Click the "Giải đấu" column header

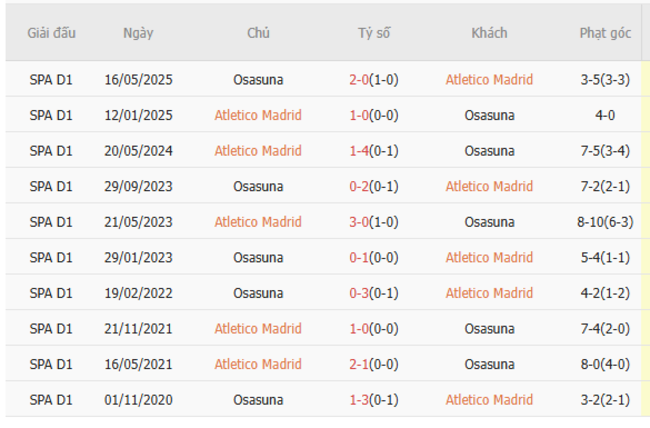51,32
